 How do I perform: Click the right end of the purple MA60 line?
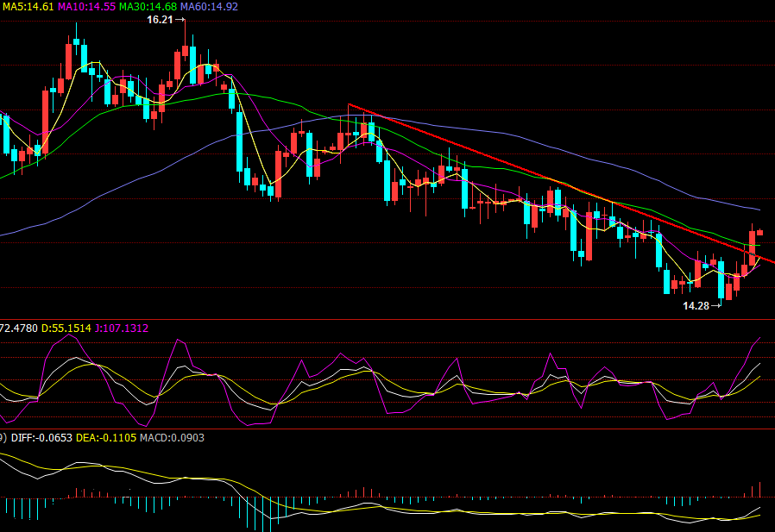[759, 210]
